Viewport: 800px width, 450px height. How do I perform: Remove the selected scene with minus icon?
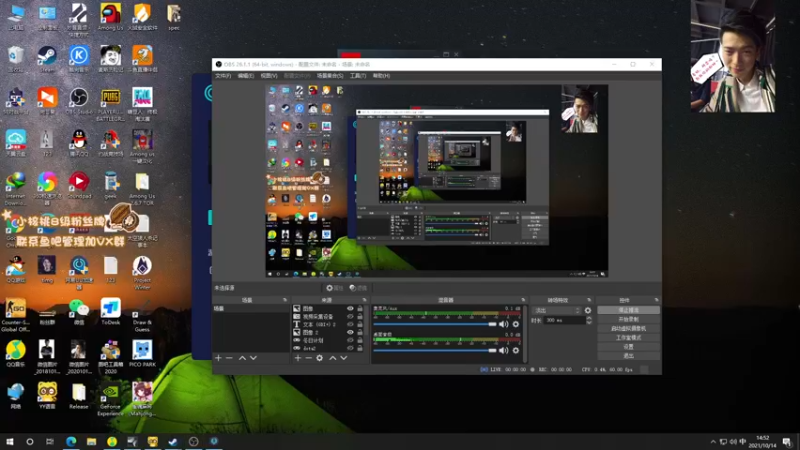[230, 358]
